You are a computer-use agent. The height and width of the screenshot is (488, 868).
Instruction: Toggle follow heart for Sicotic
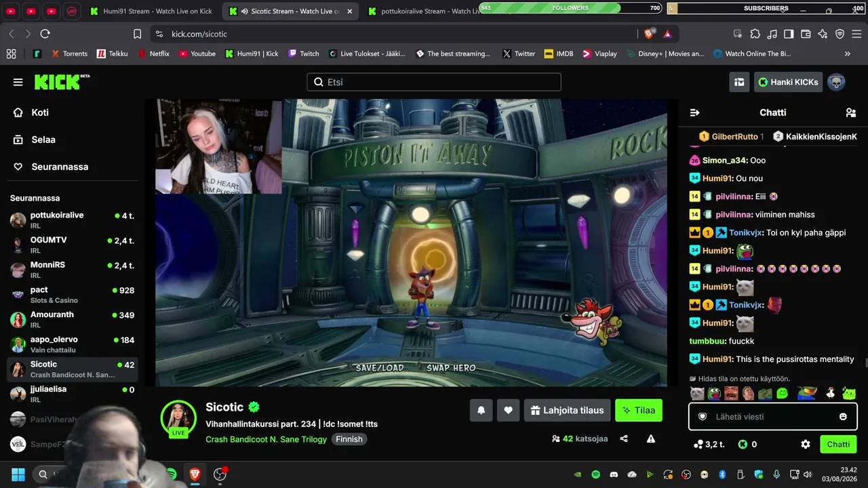508,410
